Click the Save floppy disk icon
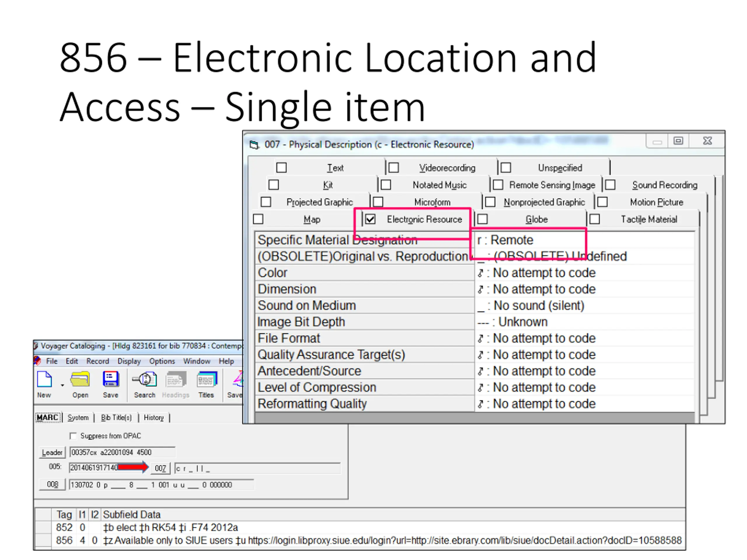The image size is (747, 560). 111,379
